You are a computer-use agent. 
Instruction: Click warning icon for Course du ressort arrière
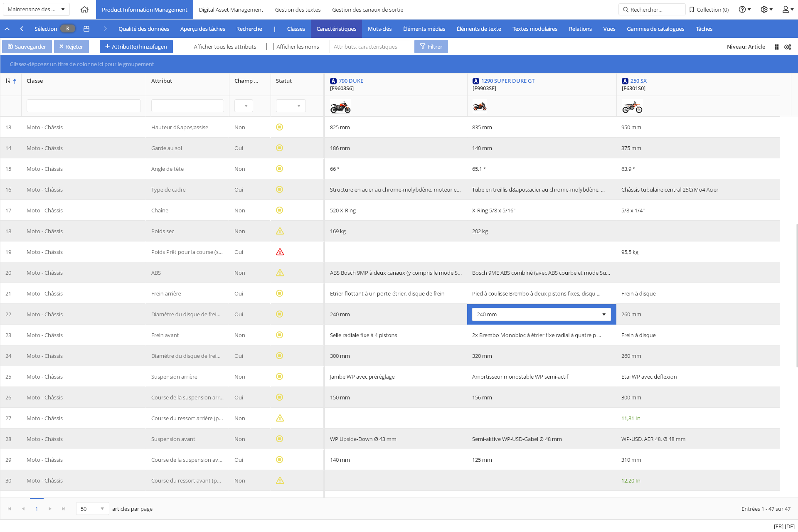[x=280, y=418]
